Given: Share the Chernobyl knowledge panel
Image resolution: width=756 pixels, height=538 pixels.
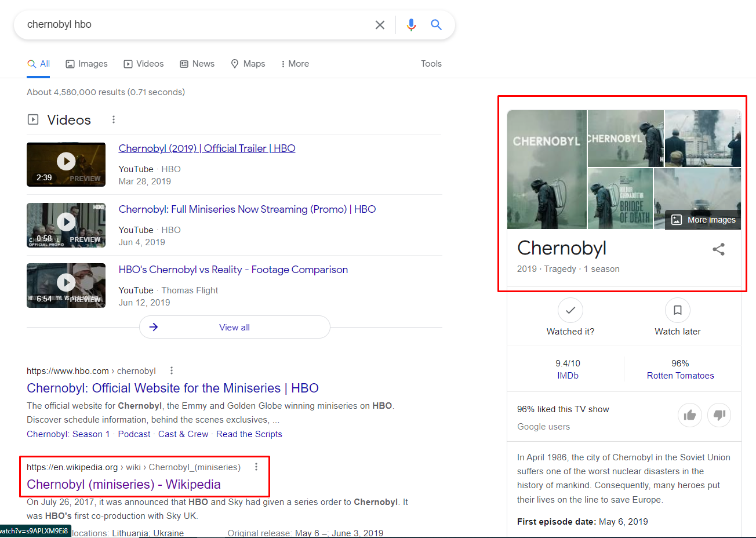Looking at the screenshot, I should click(x=718, y=249).
